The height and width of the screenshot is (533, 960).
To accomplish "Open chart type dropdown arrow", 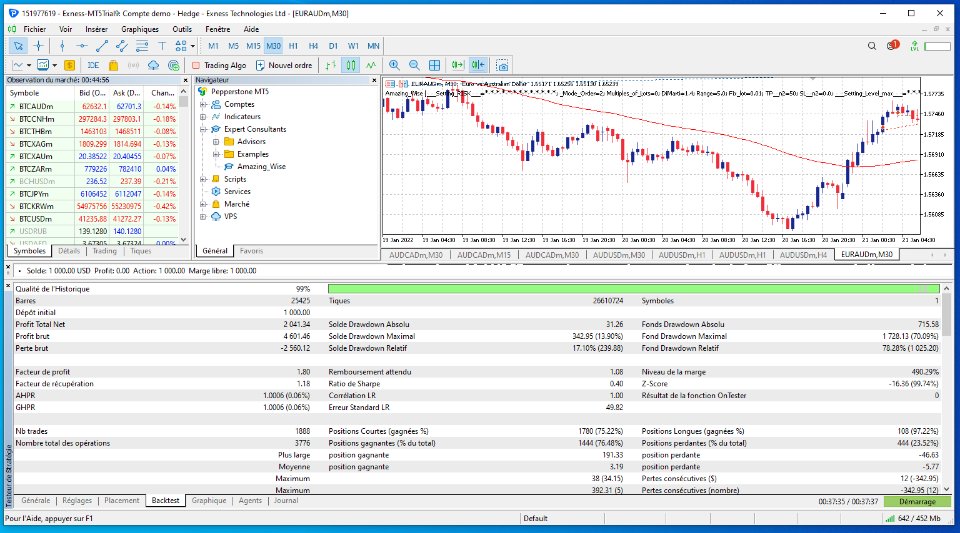I will (29, 65).
